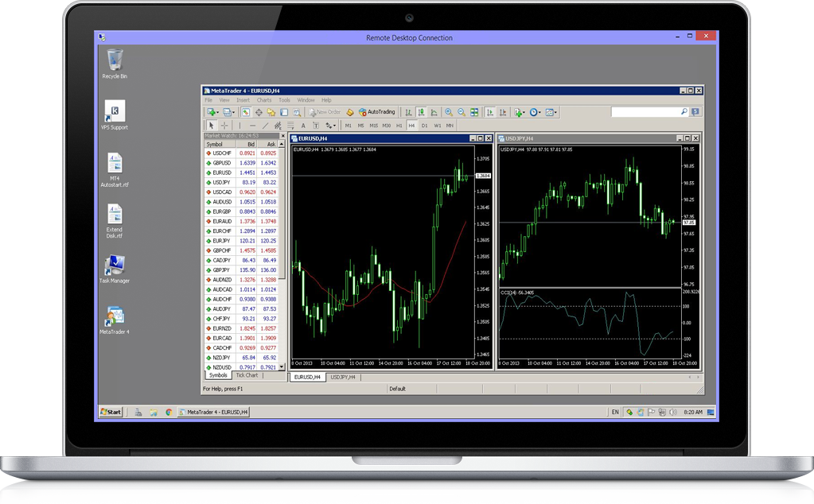Image resolution: width=814 pixels, height=504 pixels.
Task: Select the Horizontal Line drawing tool
Action: point(253,126)
